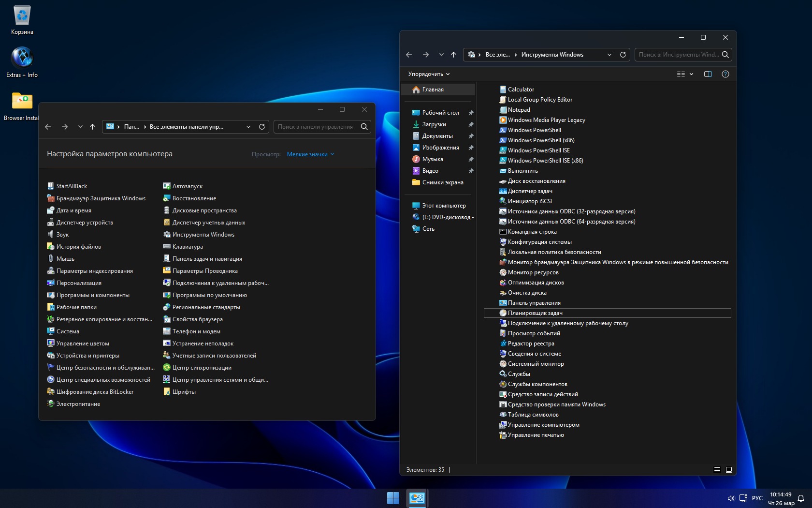Open the Мелкие значки view dropdown
Image resolution: width=812 pixels, height=508 pixels.
[x=310, y=154]
